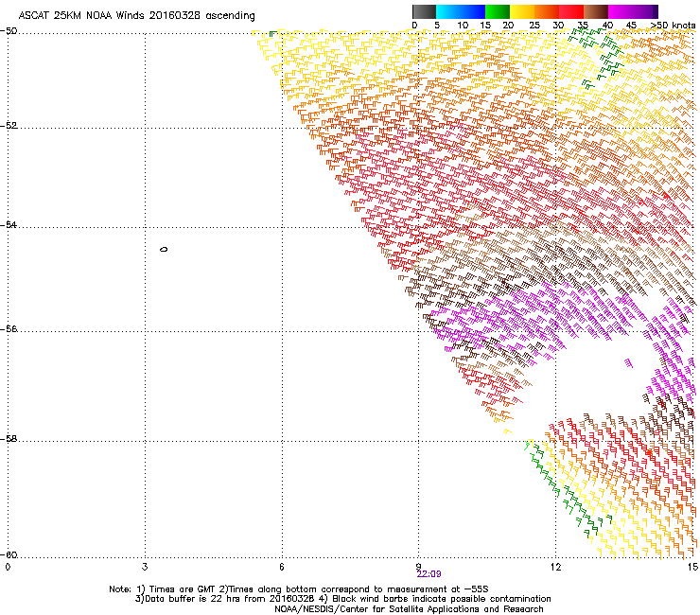The image size is (700, 615).
Task: Click the red 30-35 knots legend segment
Action: click(x=571, y=11)
